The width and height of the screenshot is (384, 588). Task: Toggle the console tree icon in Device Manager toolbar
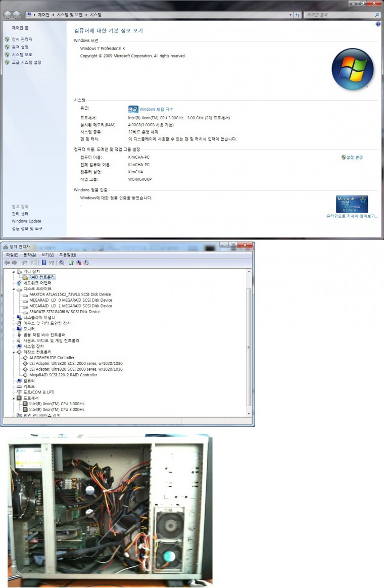(24, 263)
